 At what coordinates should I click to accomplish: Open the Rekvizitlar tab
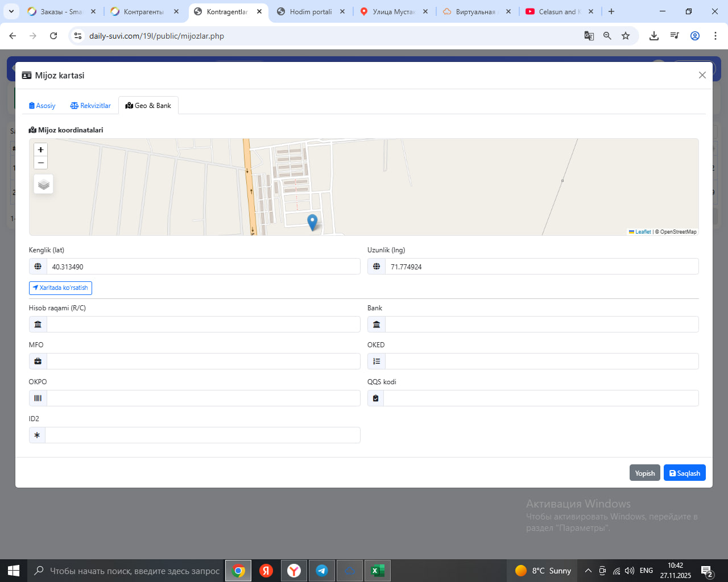[x=90, y=106]
